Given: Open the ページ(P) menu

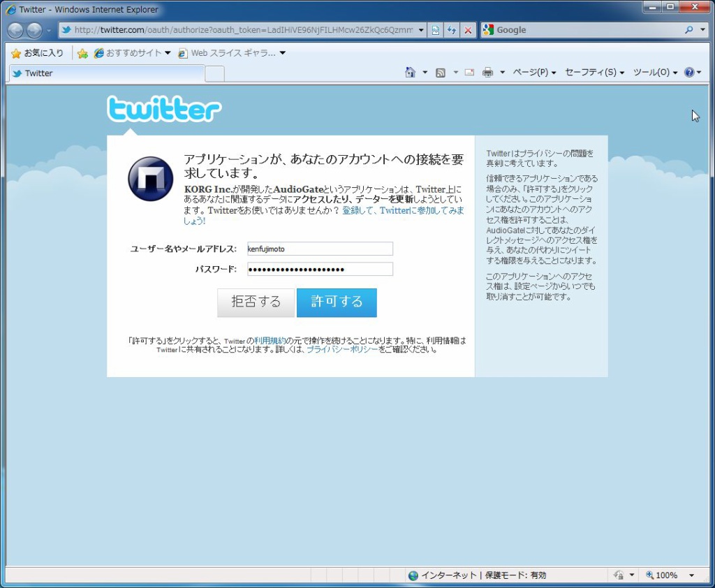Looking at the screenshot, I should click(x=534, y=73).
